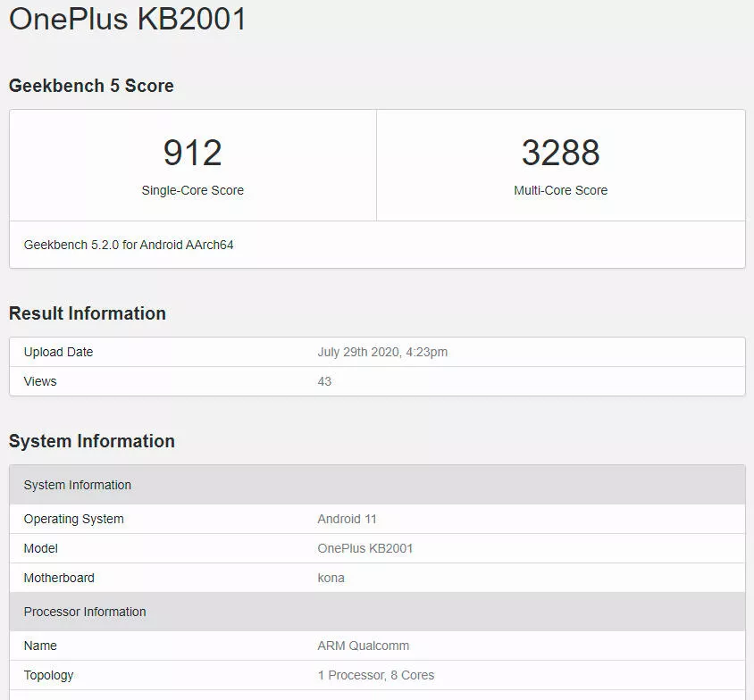The width and height of the screenshot is (754, 700).
Task: Click the Motherboard label
Action: click(x=59, y=578)
